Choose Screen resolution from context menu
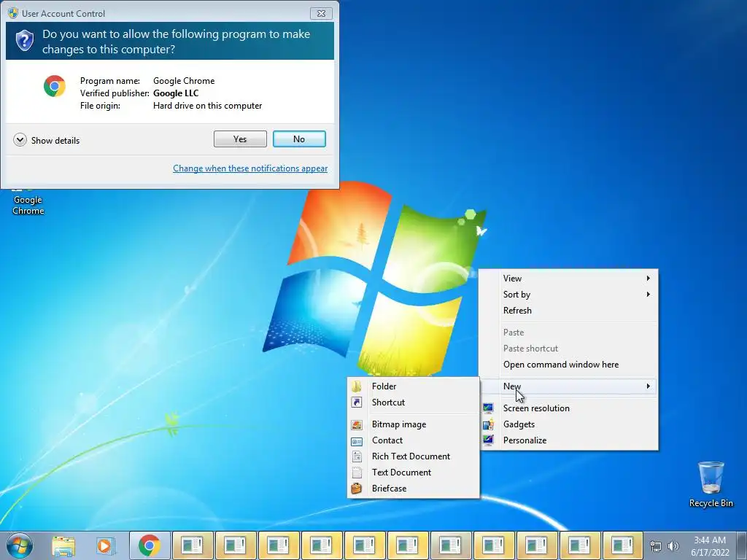This screenshot has height=560, width=747. (568, 408)
